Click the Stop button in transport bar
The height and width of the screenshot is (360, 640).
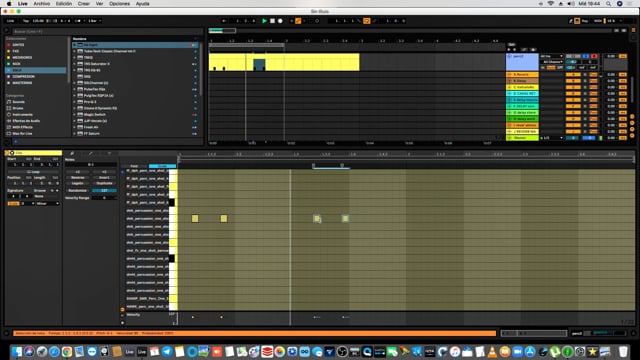point(272,21)
